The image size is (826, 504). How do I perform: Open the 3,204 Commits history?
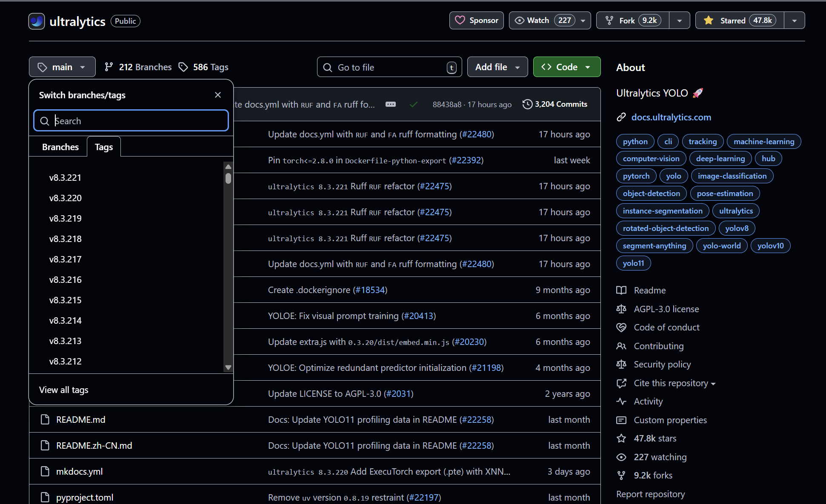(x=555, y=104)
